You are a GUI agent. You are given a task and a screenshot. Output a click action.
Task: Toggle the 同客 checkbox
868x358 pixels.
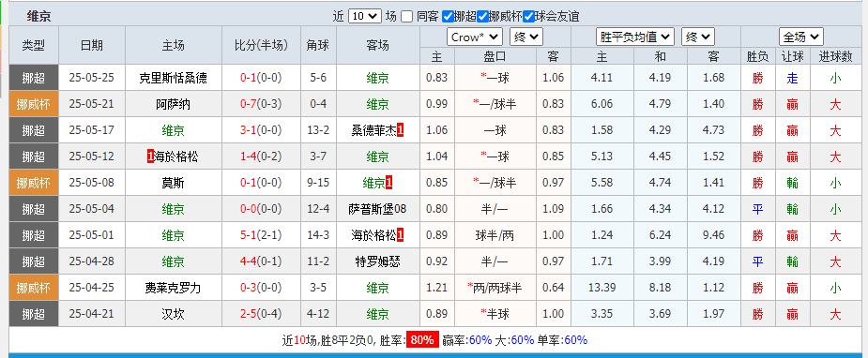407,17
